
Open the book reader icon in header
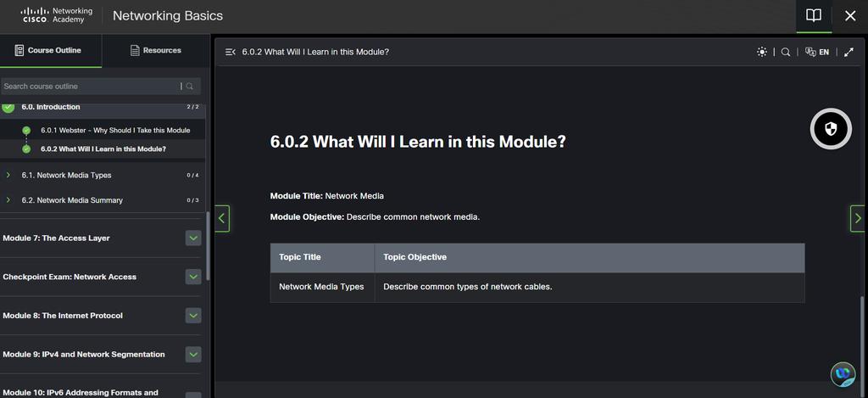[x=814, y=15]
